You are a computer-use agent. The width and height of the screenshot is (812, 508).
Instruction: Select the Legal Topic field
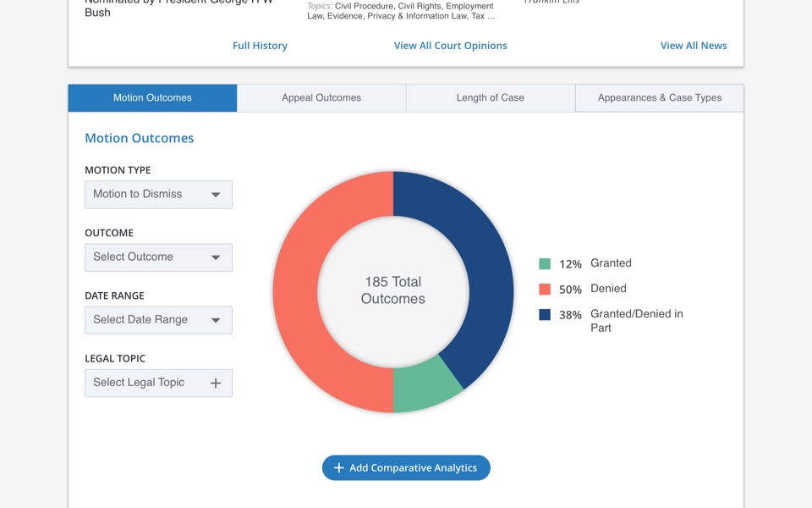148,383
